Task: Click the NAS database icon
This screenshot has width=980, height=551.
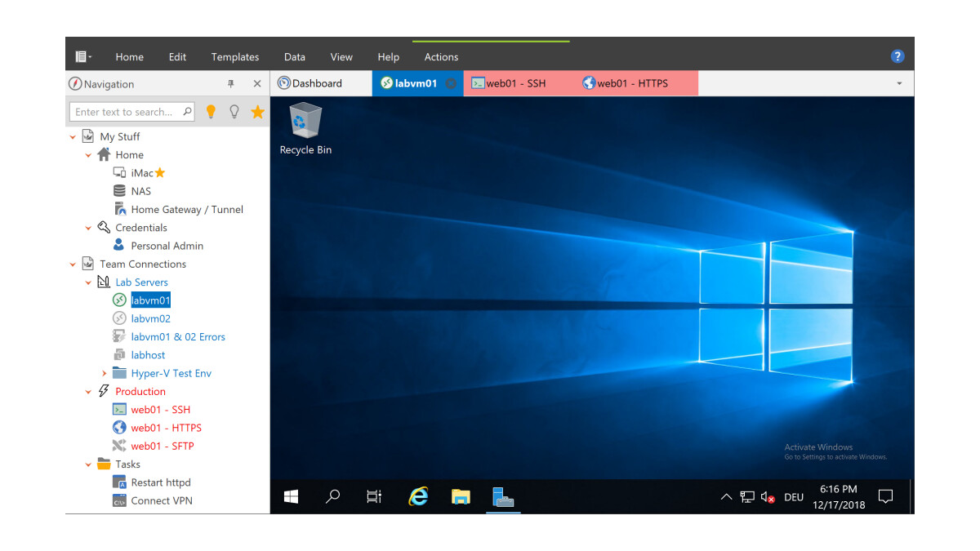Action: point(119,191)
